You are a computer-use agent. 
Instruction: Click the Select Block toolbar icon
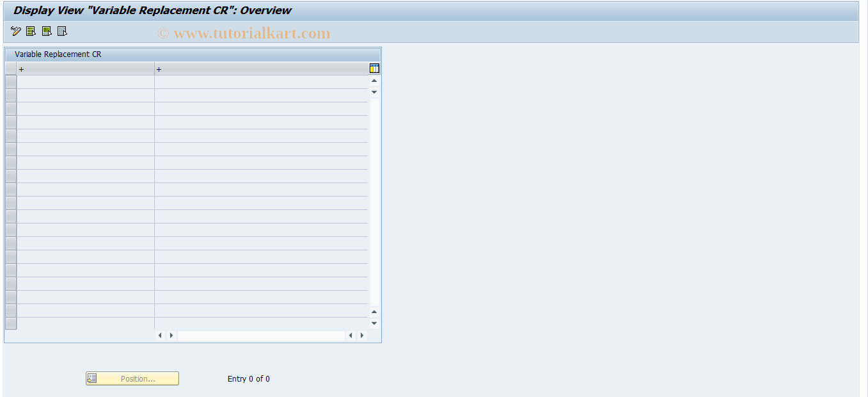coord(47,31)
